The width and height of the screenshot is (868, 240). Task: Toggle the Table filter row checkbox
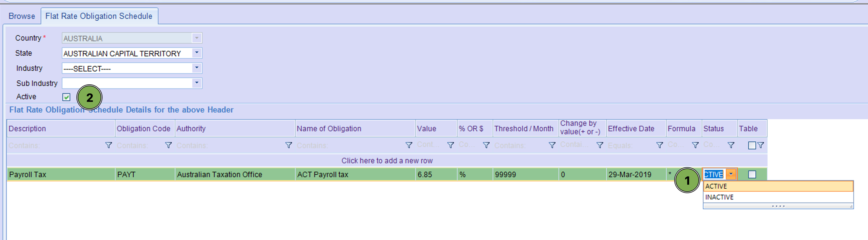751,145
